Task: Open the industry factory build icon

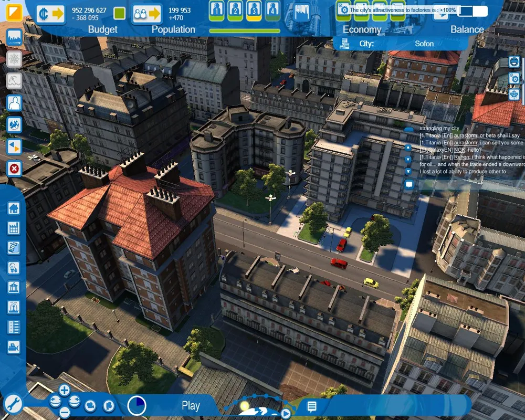Action: 14,228
